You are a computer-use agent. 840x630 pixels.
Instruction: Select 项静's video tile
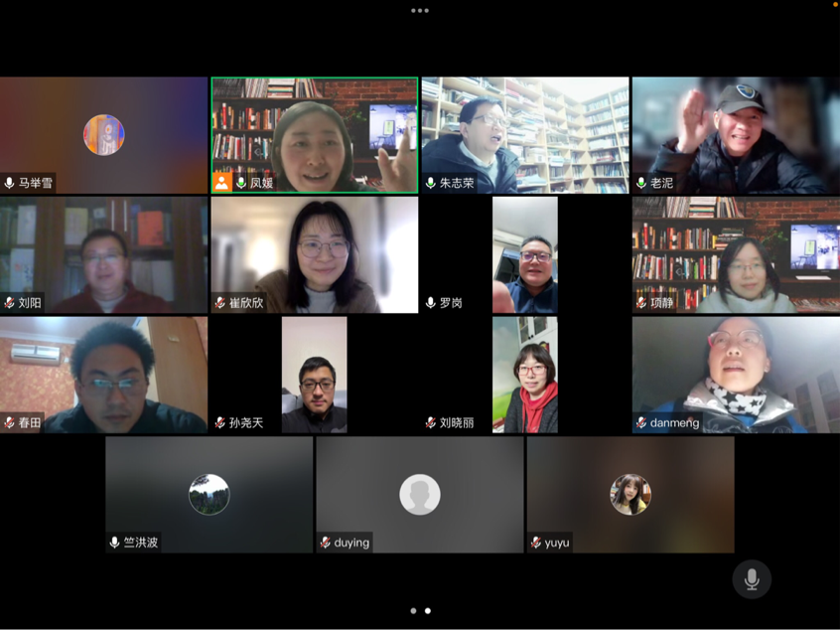click(x=736, y=254)
